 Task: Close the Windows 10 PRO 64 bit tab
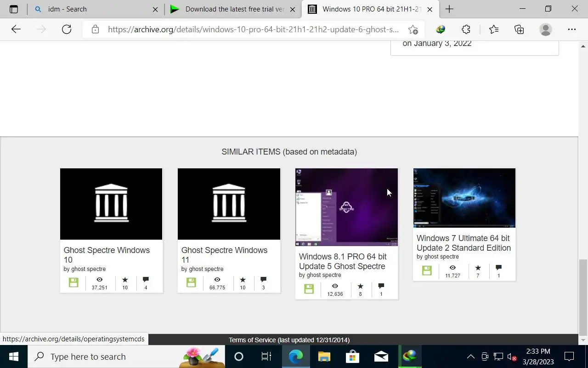430,9
